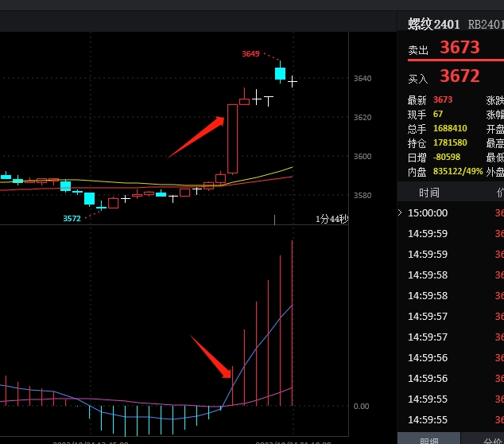Click the 买入 price 3672

point(459,76)
